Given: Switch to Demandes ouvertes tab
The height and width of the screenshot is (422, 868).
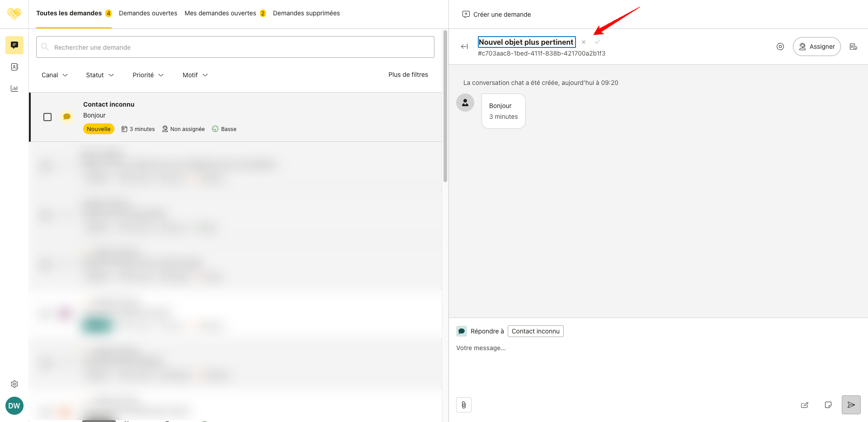Looking at the screenshot, I should (x=148, y=13).
